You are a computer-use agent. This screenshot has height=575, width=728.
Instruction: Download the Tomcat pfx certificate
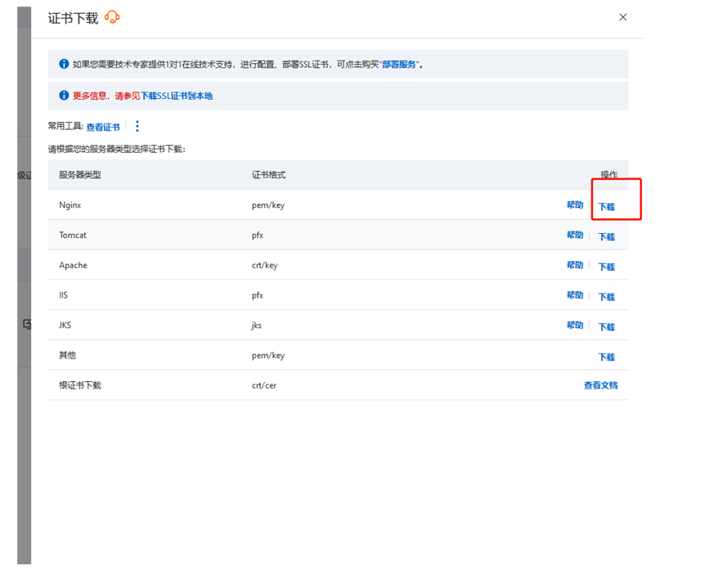pos(606,237)
